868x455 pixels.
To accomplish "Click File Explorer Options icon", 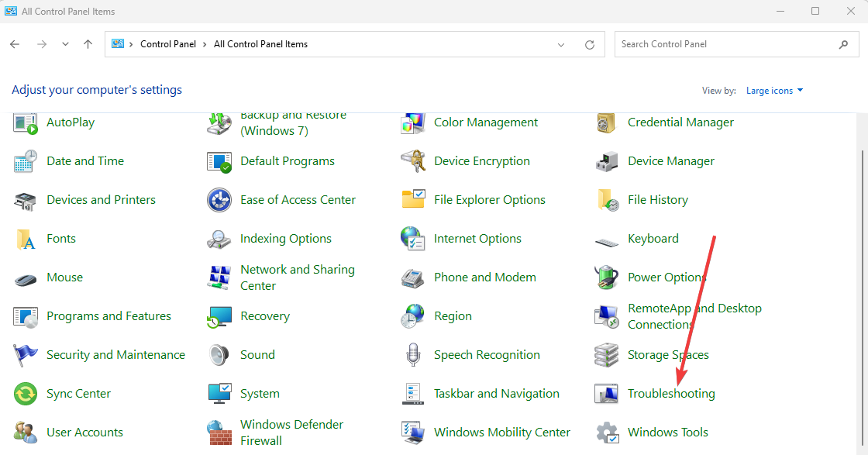I will click(x=413, y=199).
